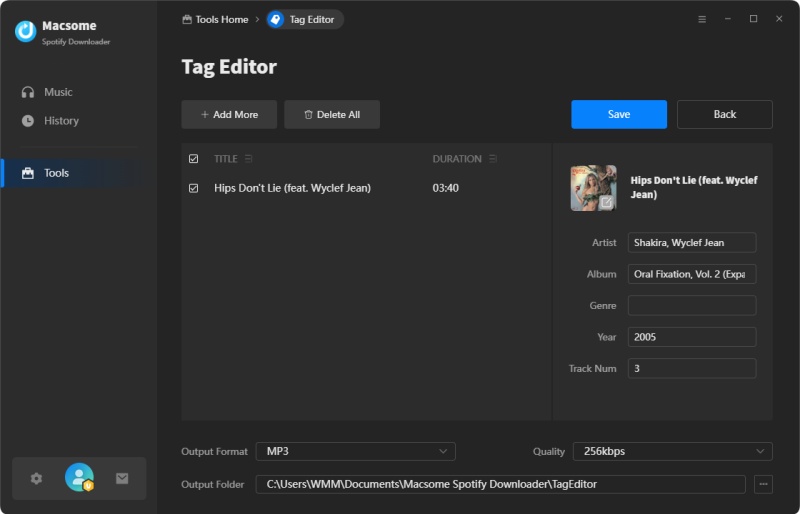Sort by the DURATION column icon
This screenshot has height=514, width=800.
(x=492, y=159)
